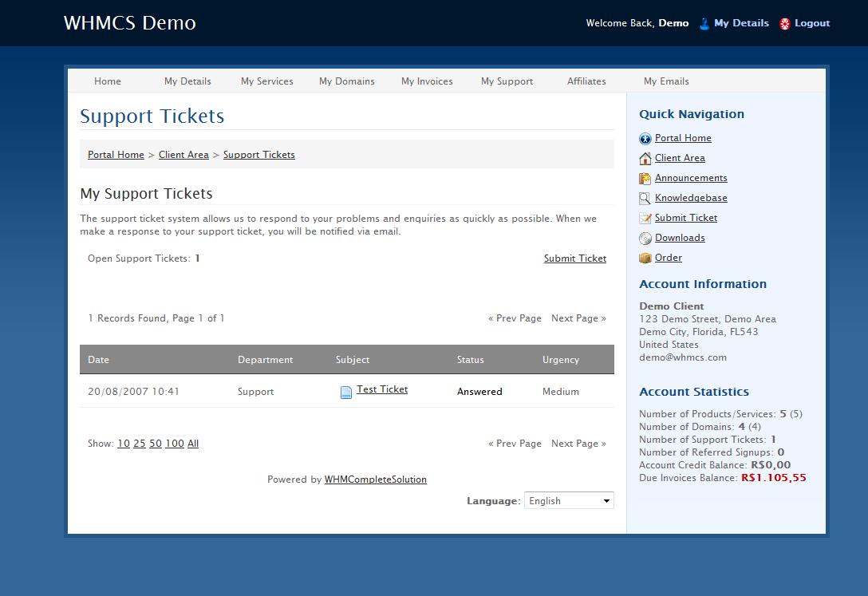Viewport: 868px width, 596px height.
Task: Click the Test Ticket document icon
Action: point(346,392)
